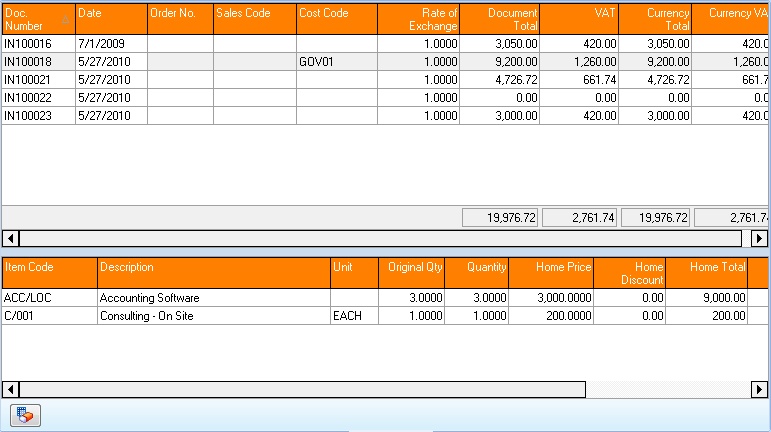Screen dimensions: 771x432
Task: Select document IN100018
Action: click(x=28, y=62)
